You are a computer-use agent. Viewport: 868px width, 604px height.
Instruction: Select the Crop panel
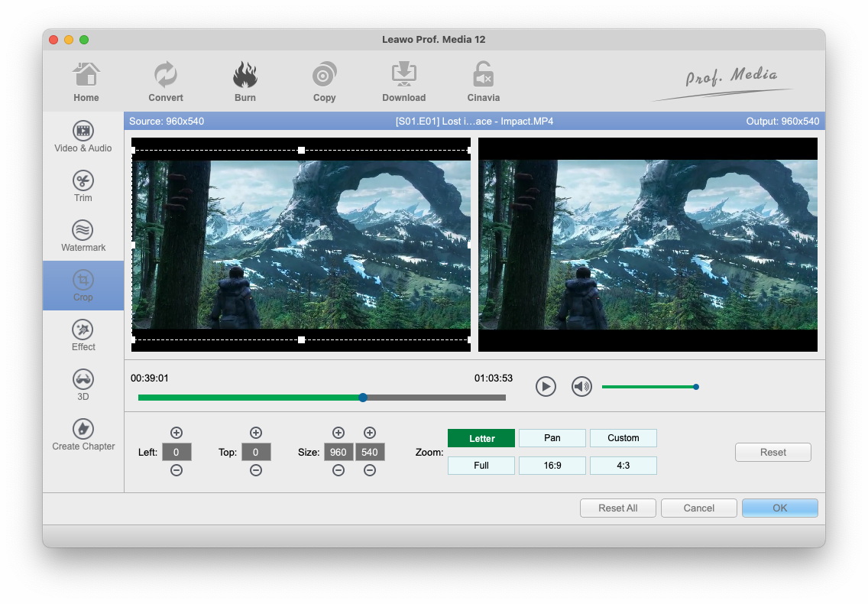click(83, 285)
